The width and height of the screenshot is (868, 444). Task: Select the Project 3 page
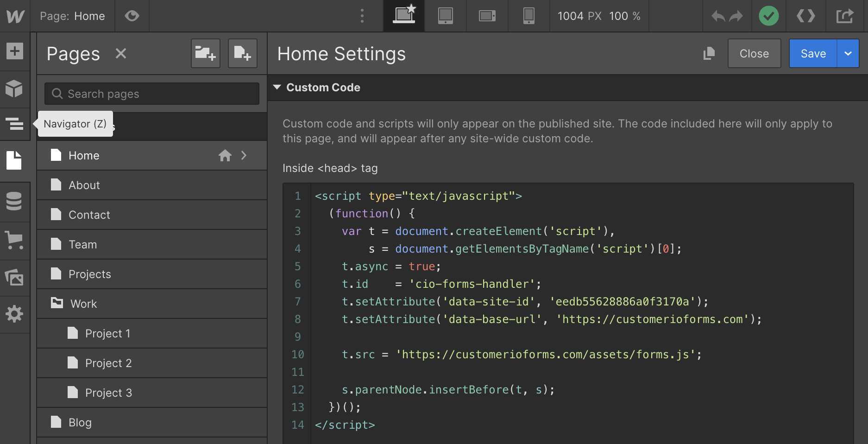pyautogui.click(x=152, y=393)
